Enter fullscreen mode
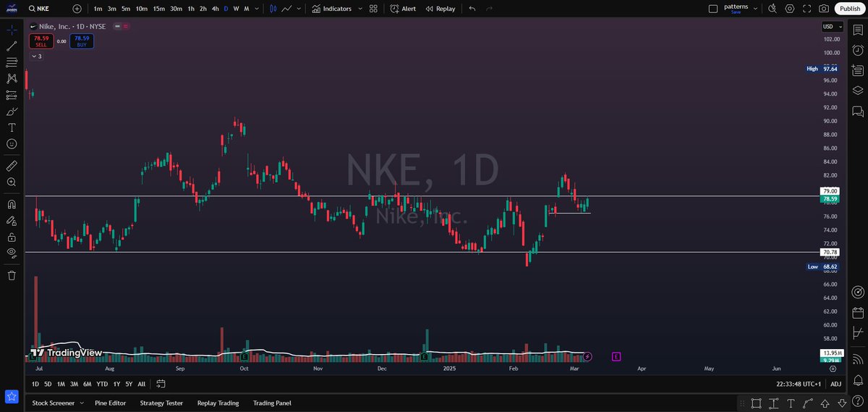Image resolution: width=868 pixels, height=412 pixels. (807, 9)
